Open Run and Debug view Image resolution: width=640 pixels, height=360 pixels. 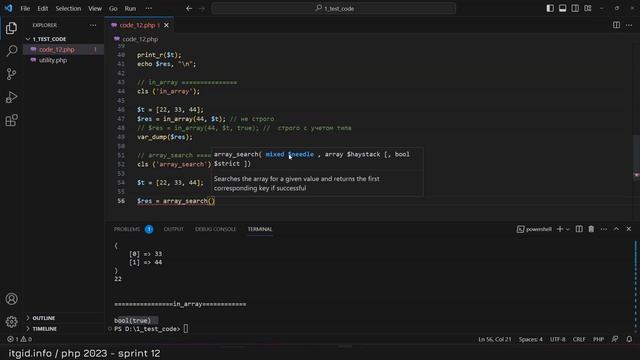pyautogui.click(x=11, y=97)
